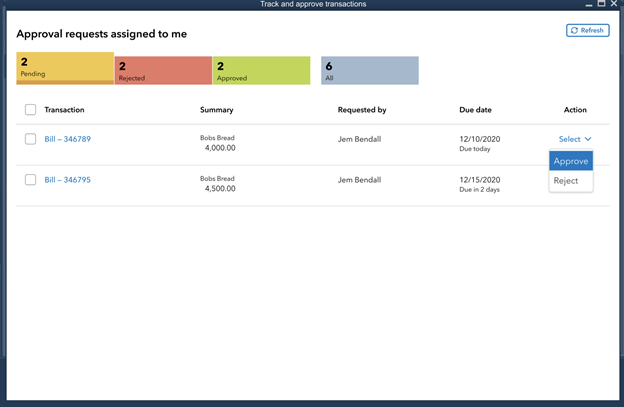Choose Reject from the action menu
This screenshot has height=407, width=624.
[566, 181]
